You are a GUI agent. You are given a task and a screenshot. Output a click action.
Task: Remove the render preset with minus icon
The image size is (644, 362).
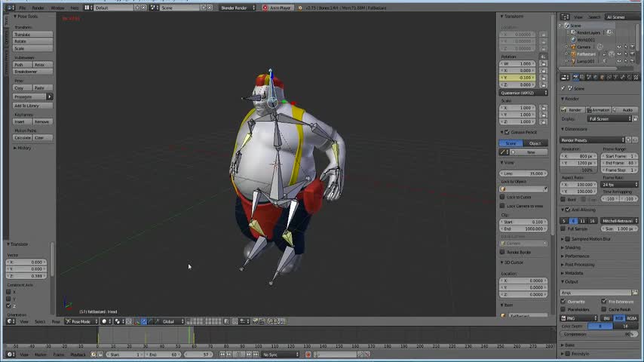tap(635, 140)
